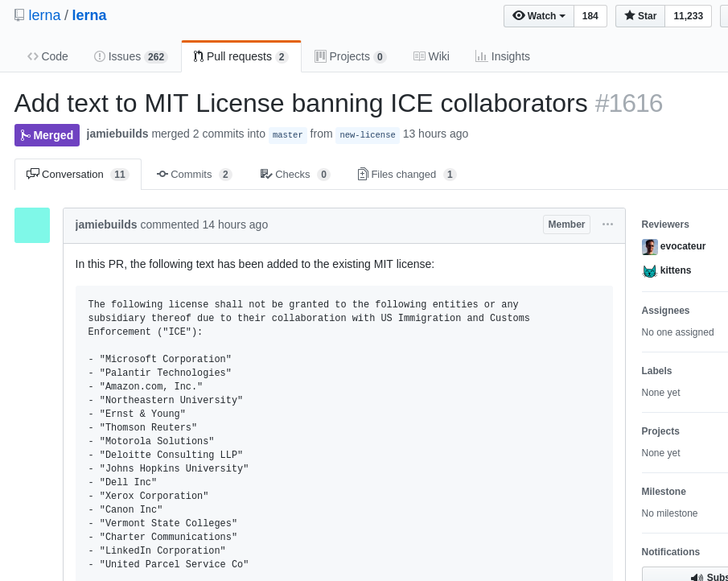Open jamiebuilds profile link in merge line

tap(117, 134)
